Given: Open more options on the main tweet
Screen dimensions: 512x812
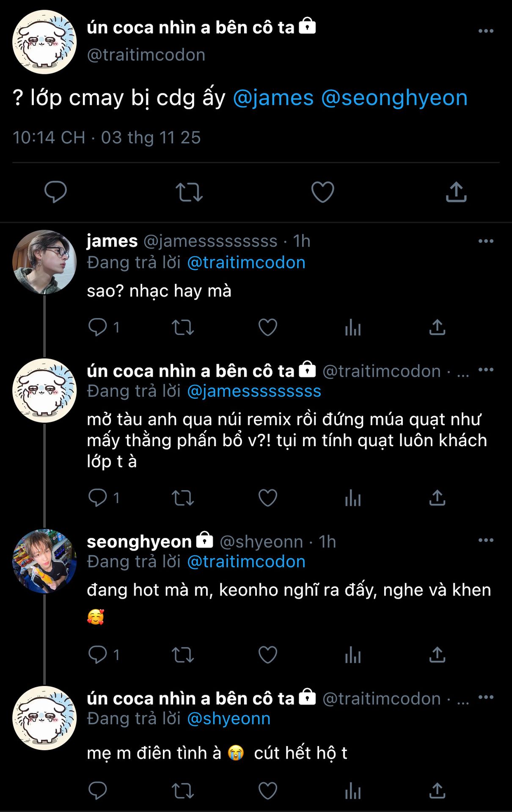Looking at the screenshot, I should coord(485,31).
